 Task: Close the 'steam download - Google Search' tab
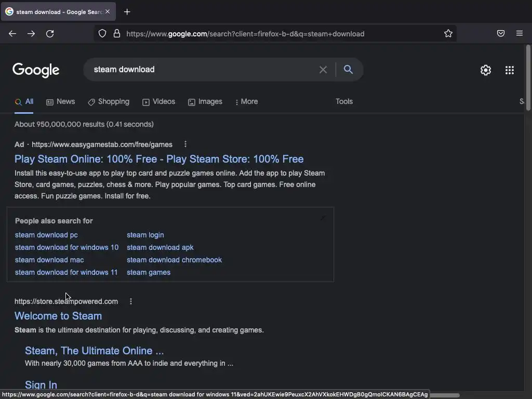click(108, 11)
